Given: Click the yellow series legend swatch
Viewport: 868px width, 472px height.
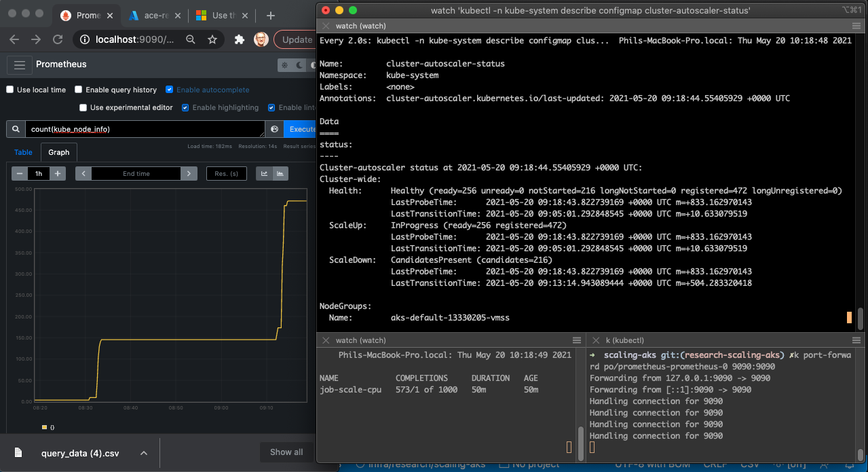Looking at the screenshot, I should pyautogui.click(x=44, y=427).
